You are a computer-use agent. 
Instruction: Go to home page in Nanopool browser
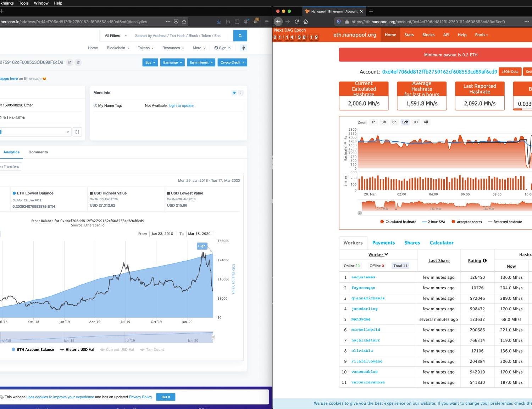pos(306,22)
